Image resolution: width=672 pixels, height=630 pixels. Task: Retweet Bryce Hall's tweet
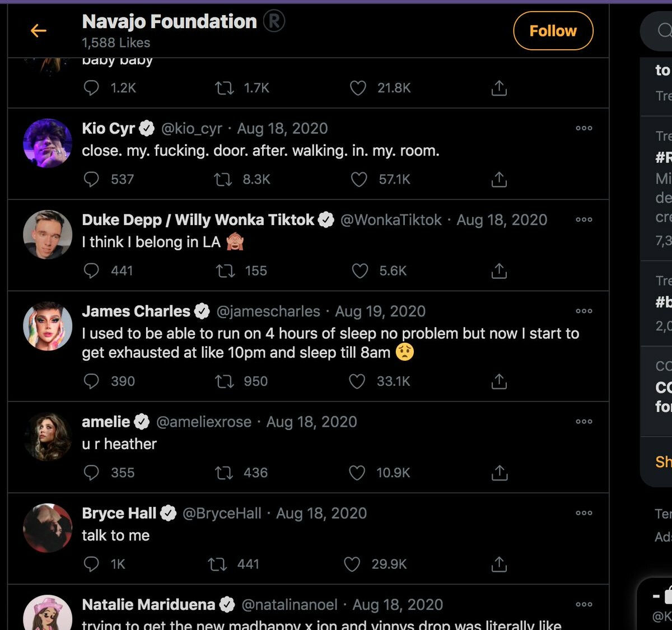217,564
